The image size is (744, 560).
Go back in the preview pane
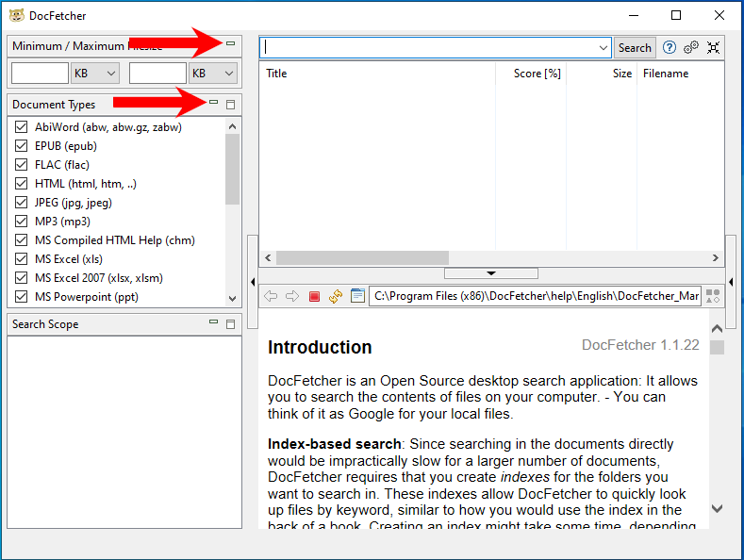(x=271, y=296)
